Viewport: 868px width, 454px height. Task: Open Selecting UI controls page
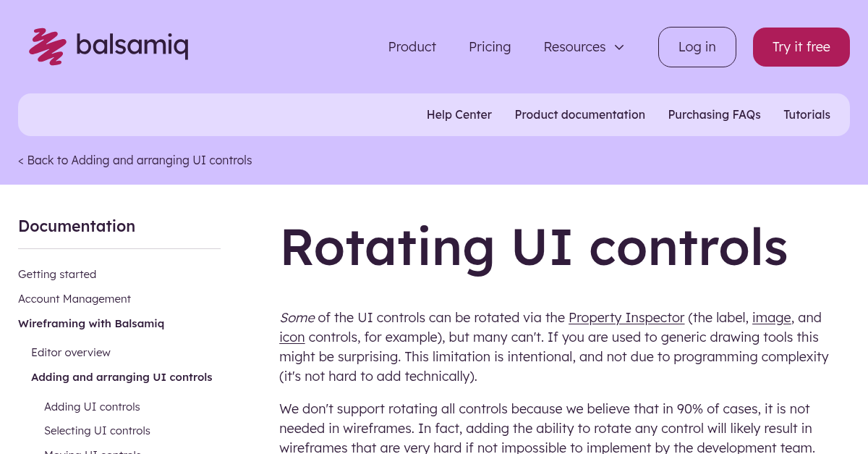(97, 430)
